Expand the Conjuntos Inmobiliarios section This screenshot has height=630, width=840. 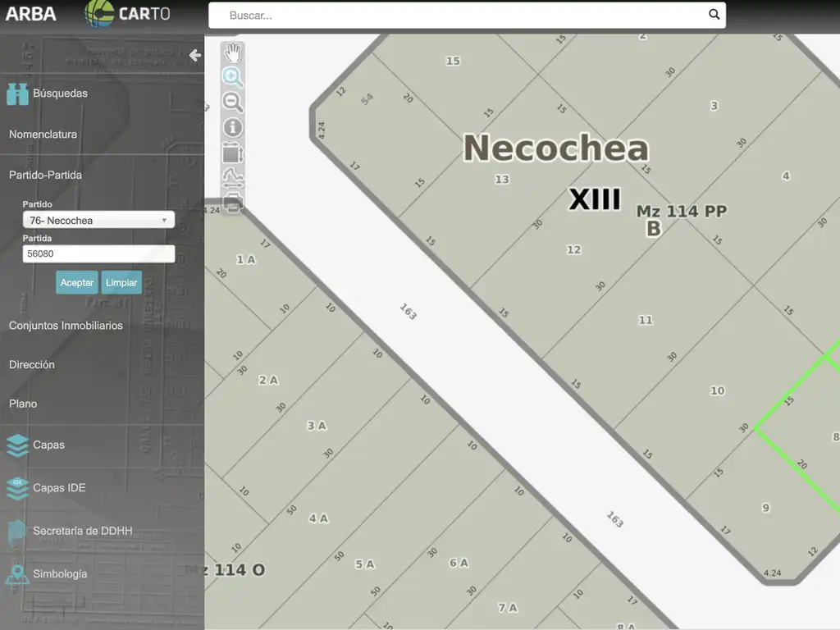click(x=66, y=326)
